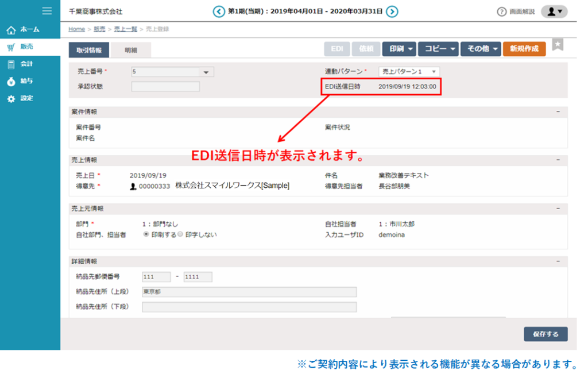Screen dimensions: 588x374
Task: Go to previous fiscal period arrow
Action: (x=219, y=11)
